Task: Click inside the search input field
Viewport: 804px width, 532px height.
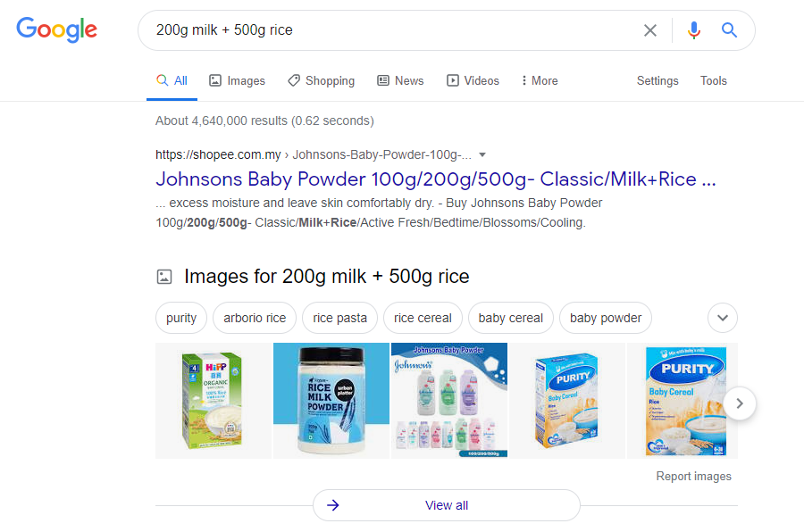Action: click(389, 30)
